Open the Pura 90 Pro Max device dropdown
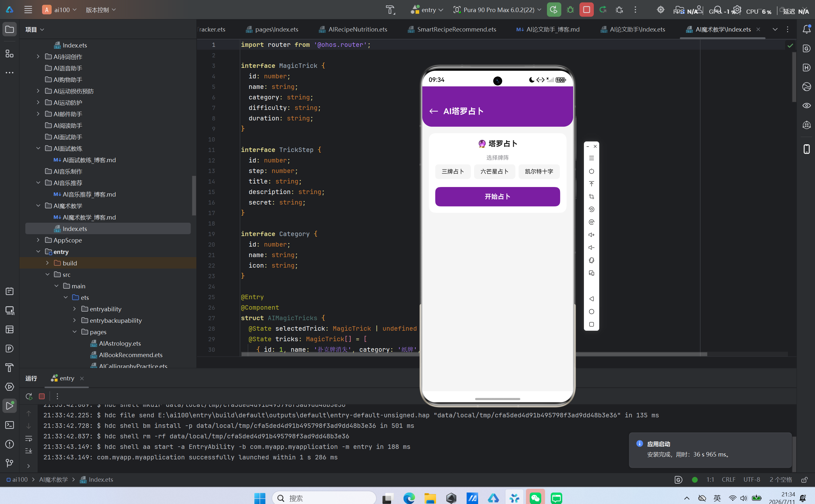Image resolution: width=815 pixels, height=504 pixels. pos(497,10)
